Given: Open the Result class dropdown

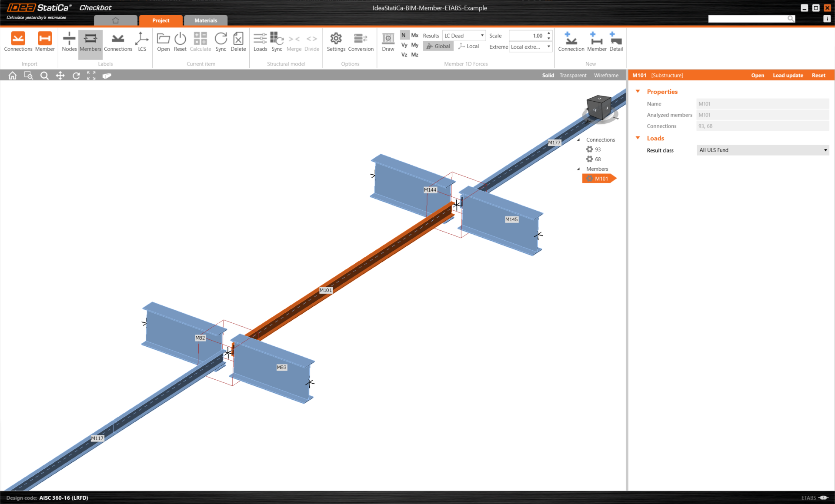Looking at the screenshot, I should pyautogui.click(x=762, y=150).
